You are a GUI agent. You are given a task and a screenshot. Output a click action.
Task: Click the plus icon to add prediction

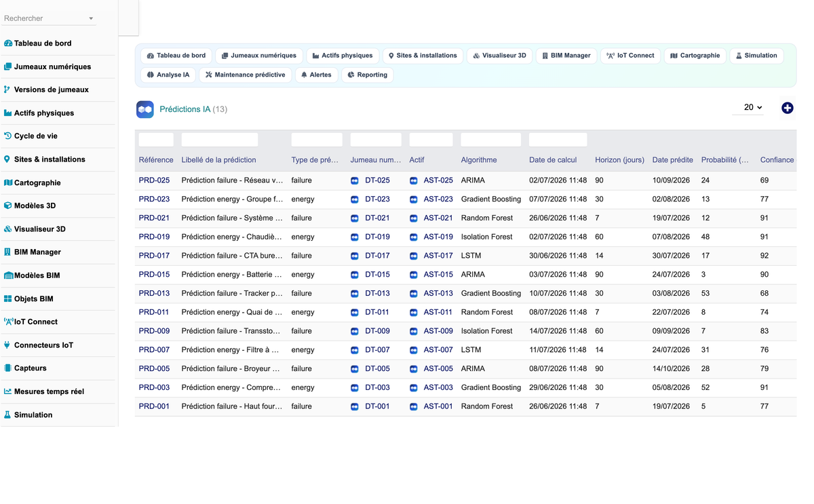coord(787,108)
